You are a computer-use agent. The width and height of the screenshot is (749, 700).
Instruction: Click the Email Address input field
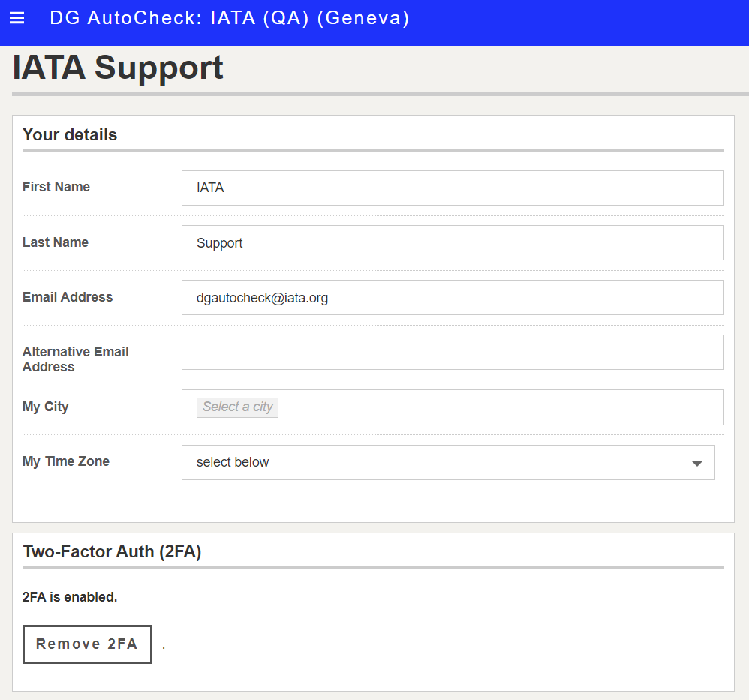tap(453, 297)
